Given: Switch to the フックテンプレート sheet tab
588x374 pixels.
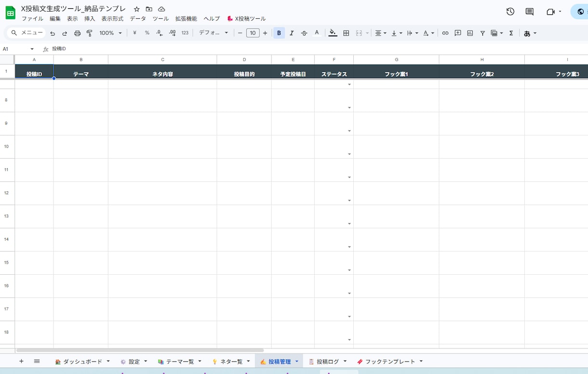Looking at the screenshot, I should pos(390,361).
